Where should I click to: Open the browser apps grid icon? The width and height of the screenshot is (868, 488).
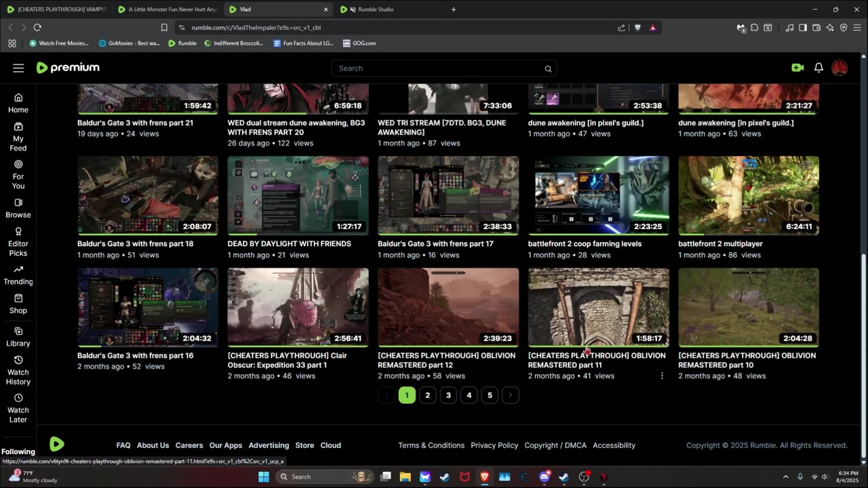tap(12, 43)
